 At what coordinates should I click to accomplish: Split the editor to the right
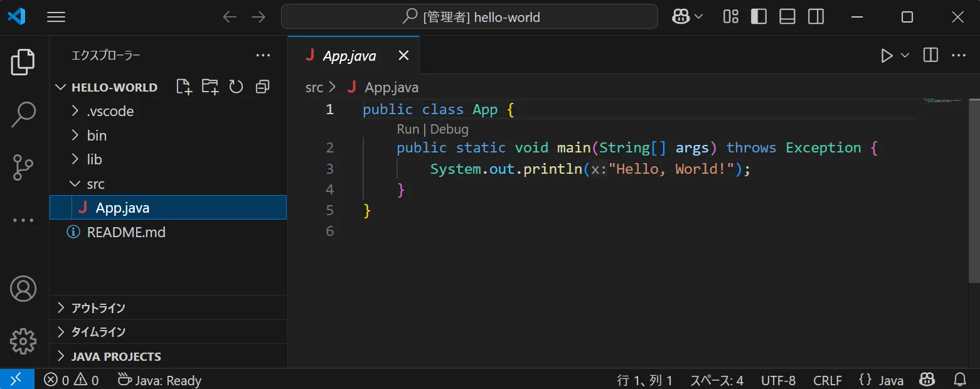coord(931,56)
